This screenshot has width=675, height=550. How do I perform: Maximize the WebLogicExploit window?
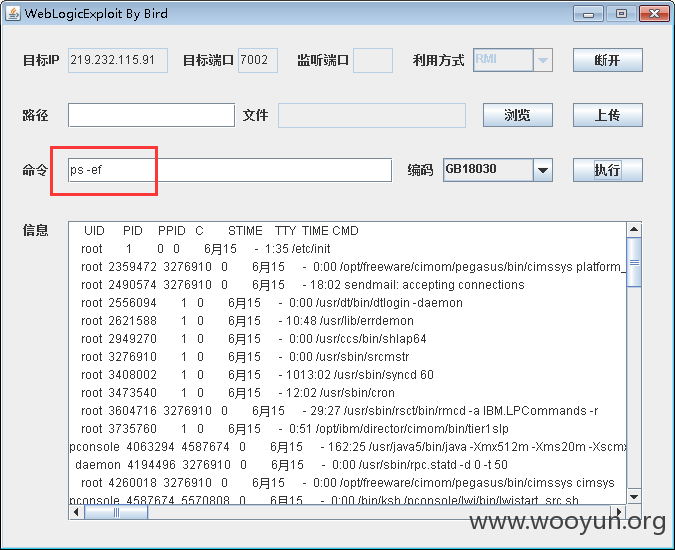[621, 14]
